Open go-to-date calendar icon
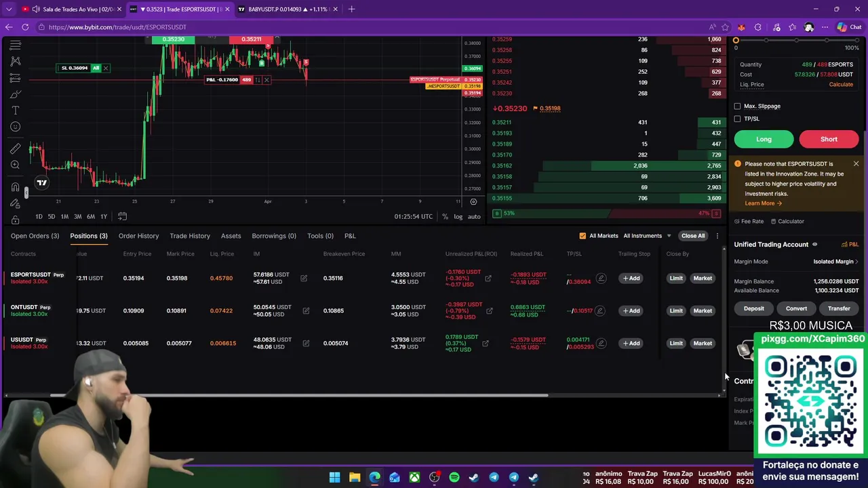The image size is (868, 488). click(x=122, y=216)
